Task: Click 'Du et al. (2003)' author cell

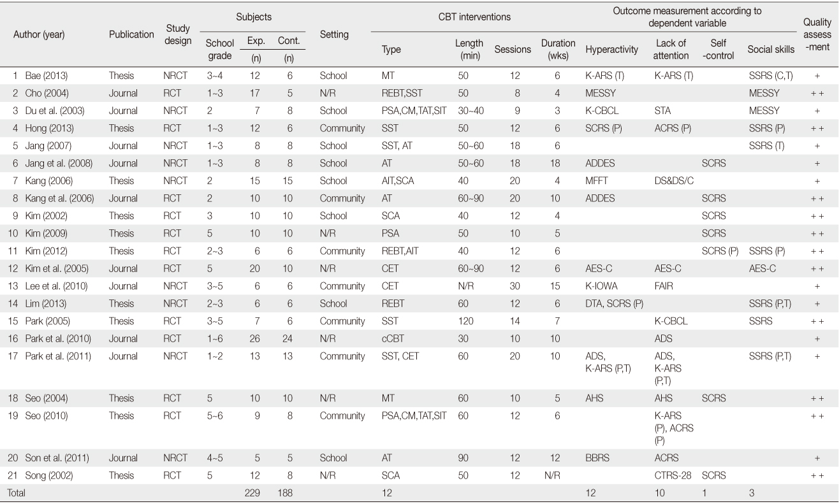Action: tap(55, 111)
